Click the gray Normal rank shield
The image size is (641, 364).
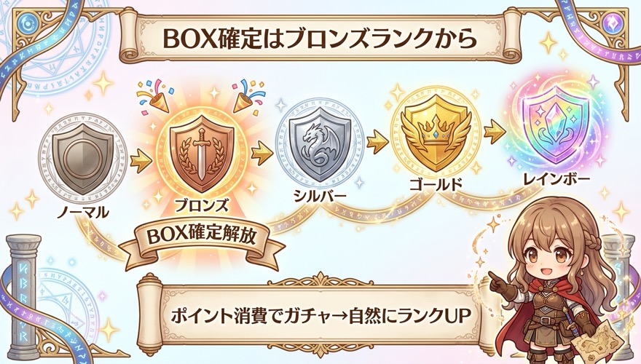83,159
